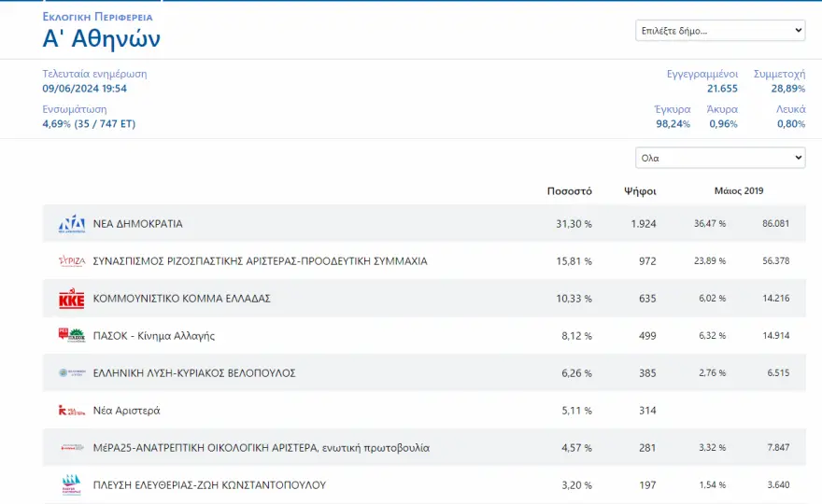
Task: Click the ΜέΡΑ25 party logo
Action: click(x=72, y=447)
